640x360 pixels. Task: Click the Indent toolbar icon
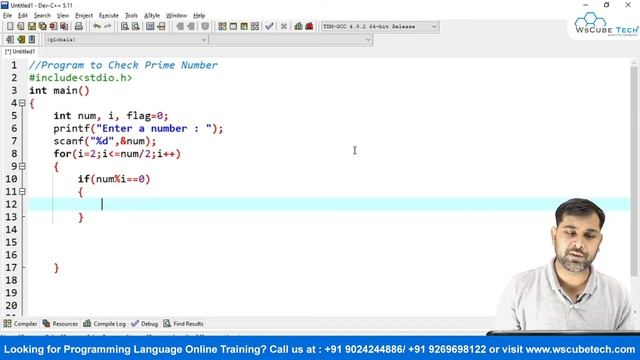pos(180,27)
